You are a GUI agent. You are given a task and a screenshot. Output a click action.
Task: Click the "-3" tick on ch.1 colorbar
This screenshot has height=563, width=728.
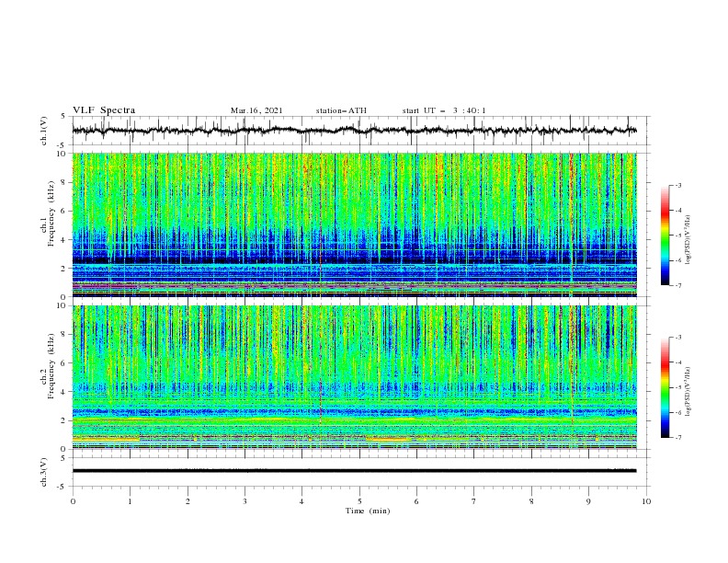(x=677, y=185)
